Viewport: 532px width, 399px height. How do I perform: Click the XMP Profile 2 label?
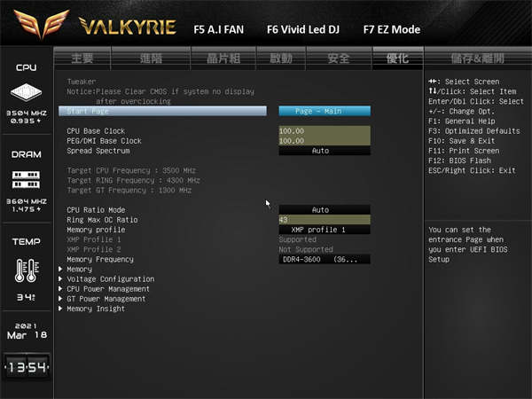pyautogui.click(x=94, y=249)
